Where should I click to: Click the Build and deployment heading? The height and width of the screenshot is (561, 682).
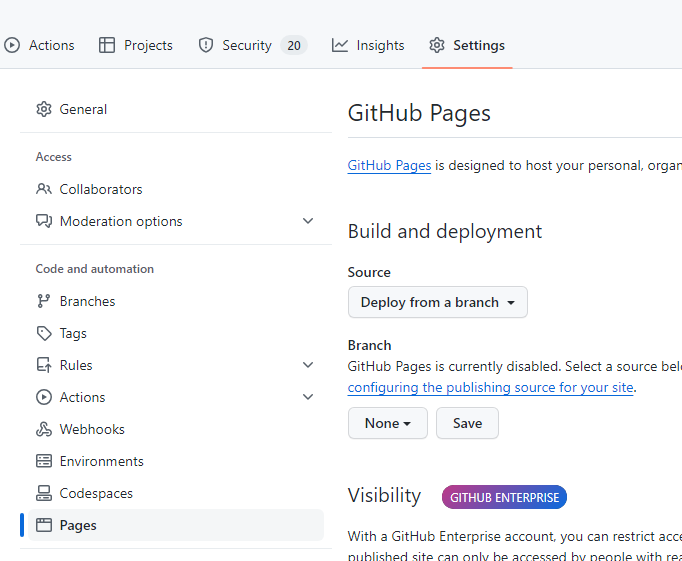click(x=445, y=231)
